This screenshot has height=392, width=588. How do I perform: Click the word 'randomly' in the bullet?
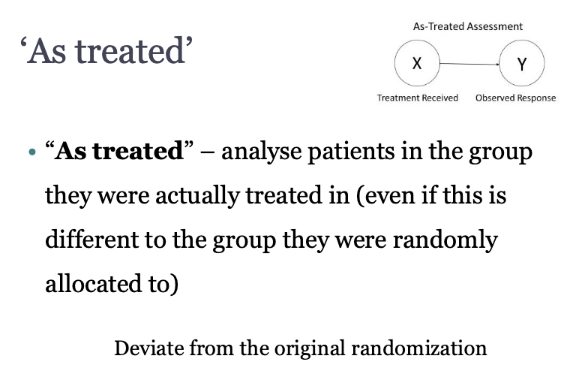click(445, 240)
